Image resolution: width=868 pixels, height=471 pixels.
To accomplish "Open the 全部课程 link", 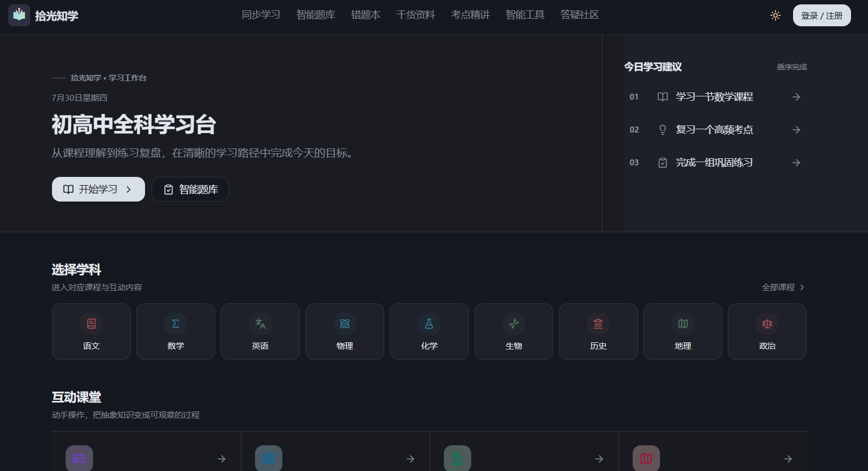I will click(783, 287).
